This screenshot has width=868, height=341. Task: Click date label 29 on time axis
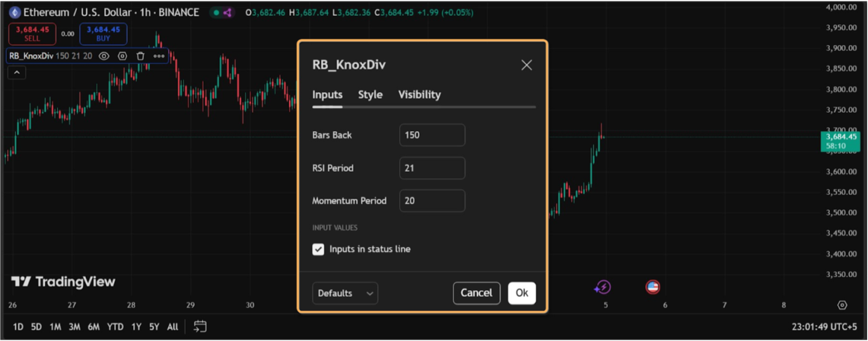[190, 305]
